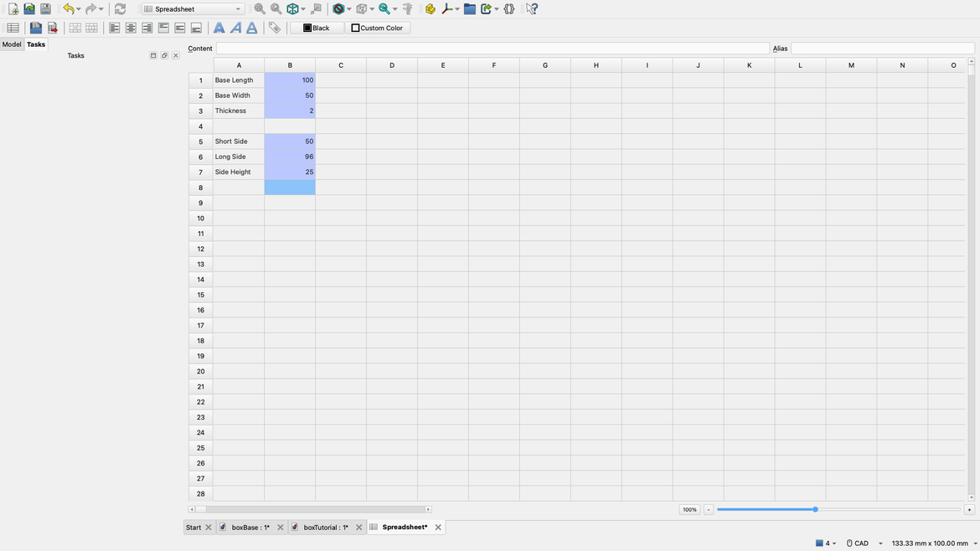Apply italic formatting to cell
Viewport: 980px width, 551px height.
tap(235, 27)
